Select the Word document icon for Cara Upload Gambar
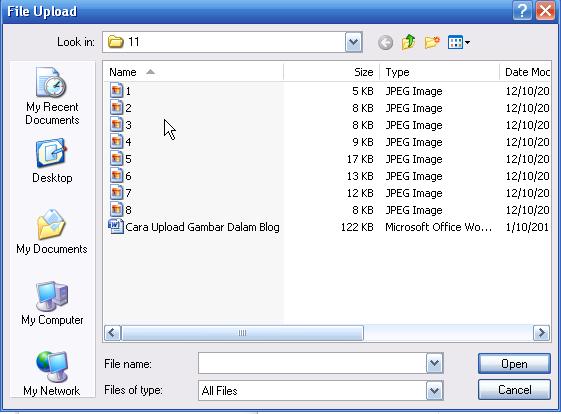This screenshot has height=414, width=561. pyautogui.click(x=116, y=227)
